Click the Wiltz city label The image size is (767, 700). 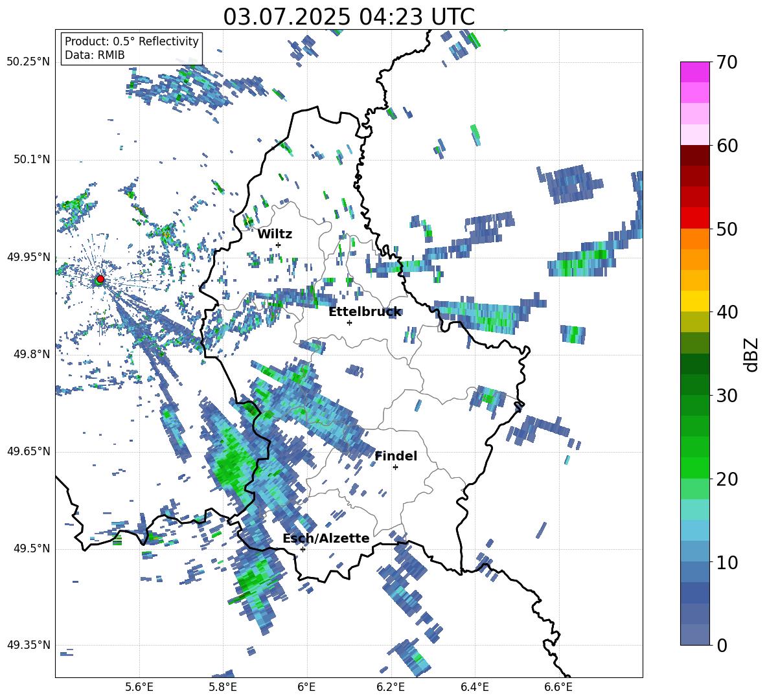275,234
